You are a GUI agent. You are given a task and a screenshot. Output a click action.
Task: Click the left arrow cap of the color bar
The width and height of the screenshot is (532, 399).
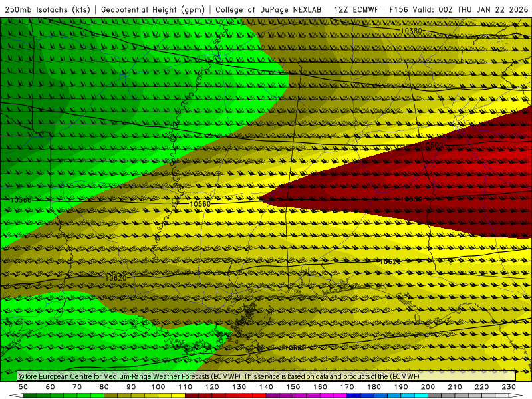click(x=16, y=396)
